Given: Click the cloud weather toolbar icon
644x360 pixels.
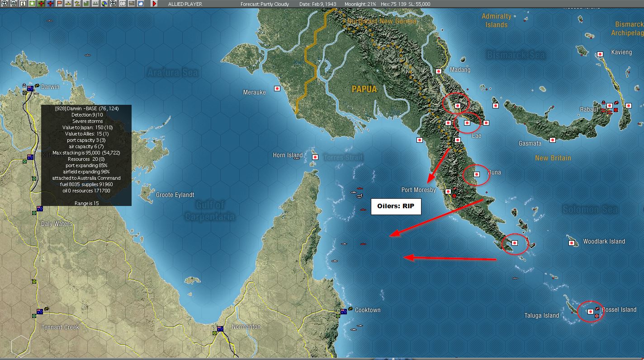Looking at the screenshot, I should click(x=141, y=4).
